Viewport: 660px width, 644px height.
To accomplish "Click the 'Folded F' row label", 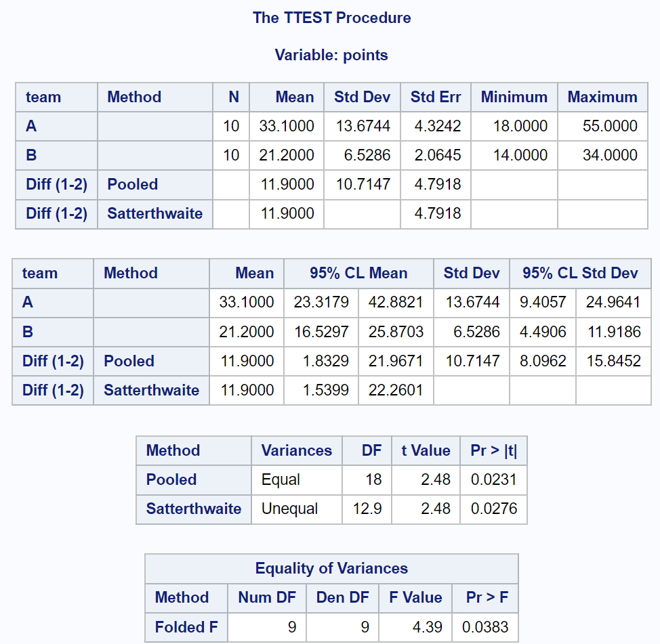I will (186, 627).
